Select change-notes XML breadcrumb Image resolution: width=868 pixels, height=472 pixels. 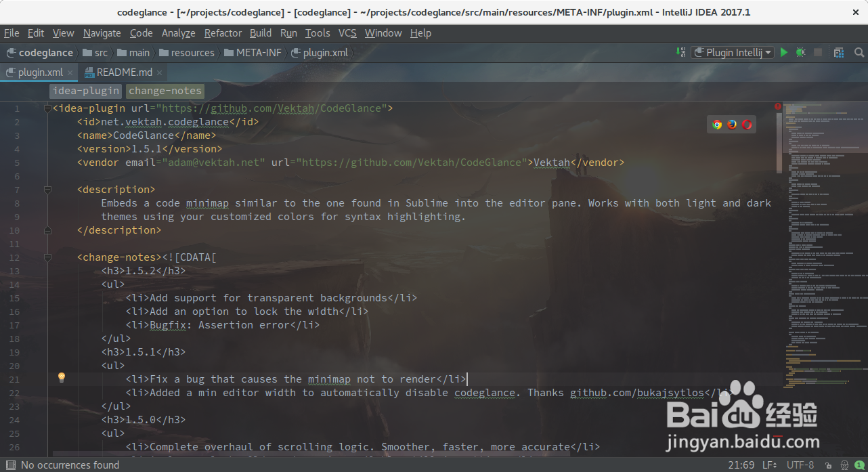click(x=165, y=91)
